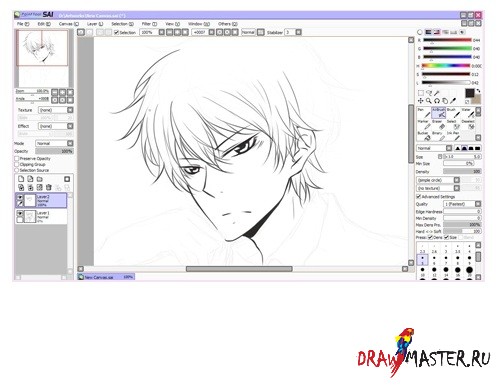Open the Layer menu
The width and height of the screenshot is (498, 385).
coord(95,24)
